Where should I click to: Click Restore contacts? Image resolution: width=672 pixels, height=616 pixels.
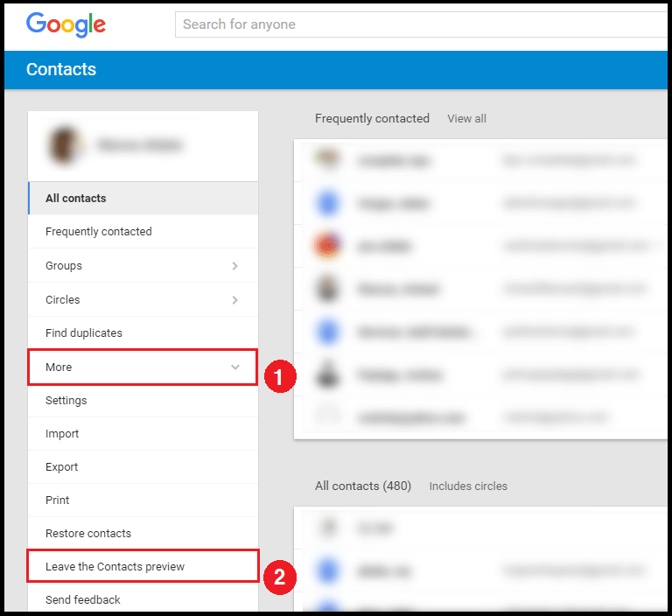(143, 533)
